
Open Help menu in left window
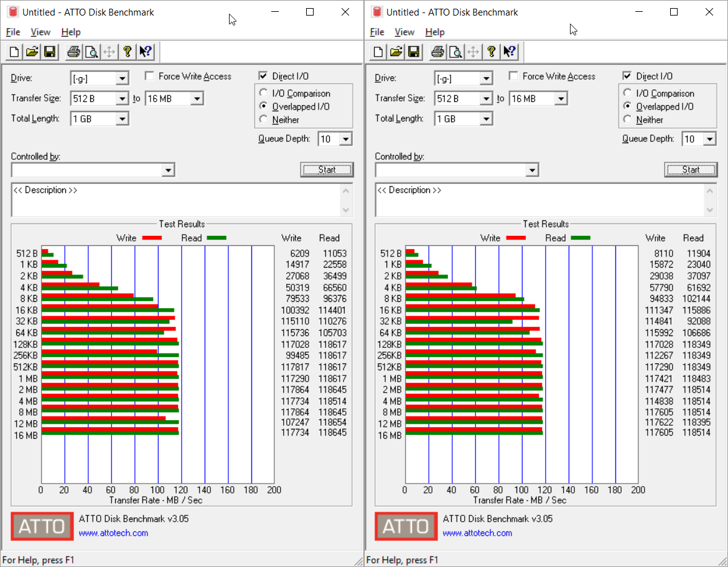[x=71, y=32]
